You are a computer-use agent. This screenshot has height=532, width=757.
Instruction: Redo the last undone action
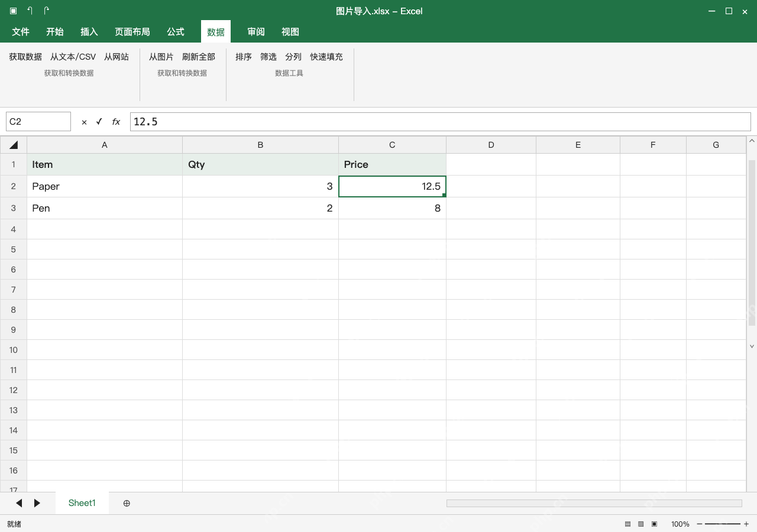point(47,11)
